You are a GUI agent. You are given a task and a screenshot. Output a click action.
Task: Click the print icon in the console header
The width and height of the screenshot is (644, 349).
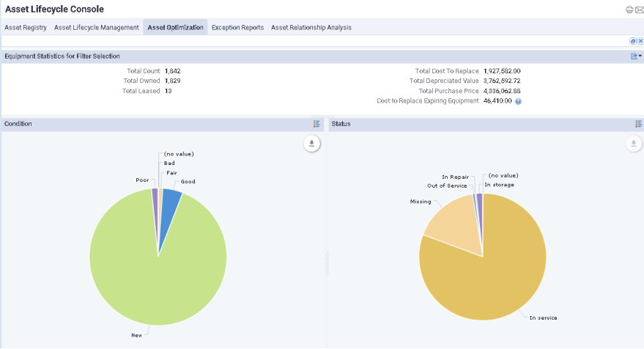tap(629, 10)
